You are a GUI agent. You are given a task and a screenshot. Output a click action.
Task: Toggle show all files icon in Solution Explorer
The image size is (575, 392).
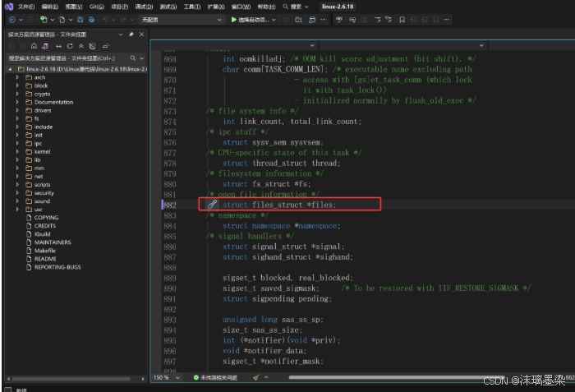92,46
